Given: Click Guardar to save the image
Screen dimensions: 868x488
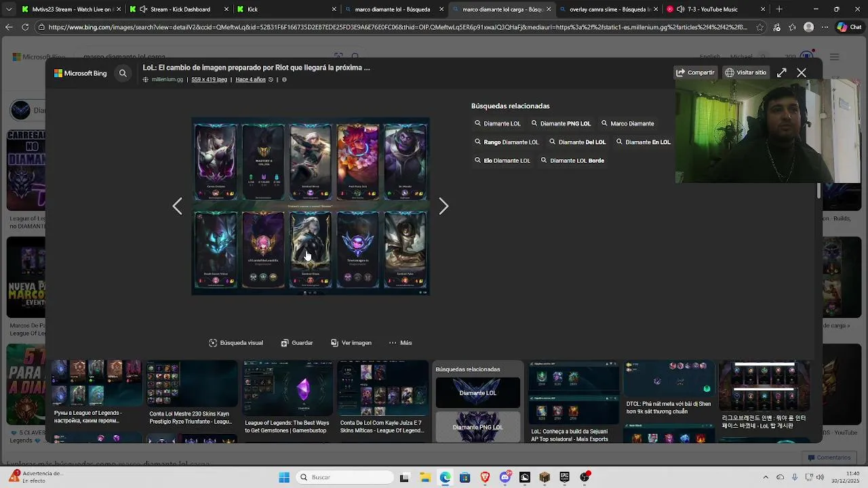Looking at the screenshot, I should point(297,343).
